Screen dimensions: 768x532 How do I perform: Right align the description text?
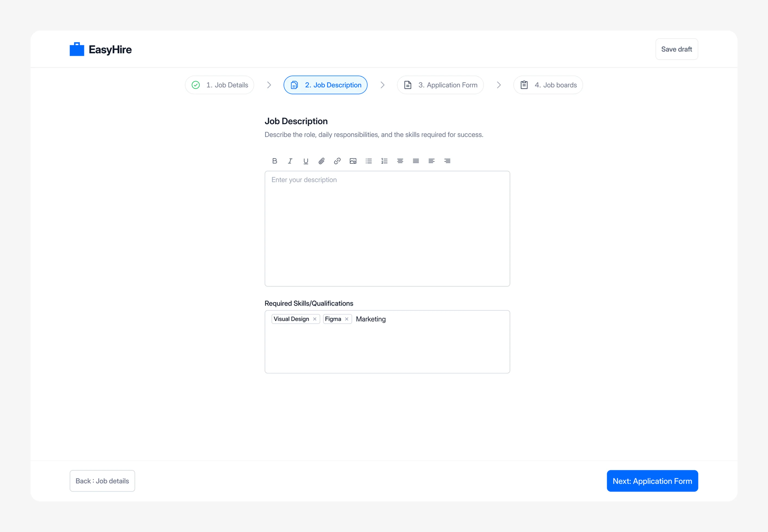click(447, 161)
